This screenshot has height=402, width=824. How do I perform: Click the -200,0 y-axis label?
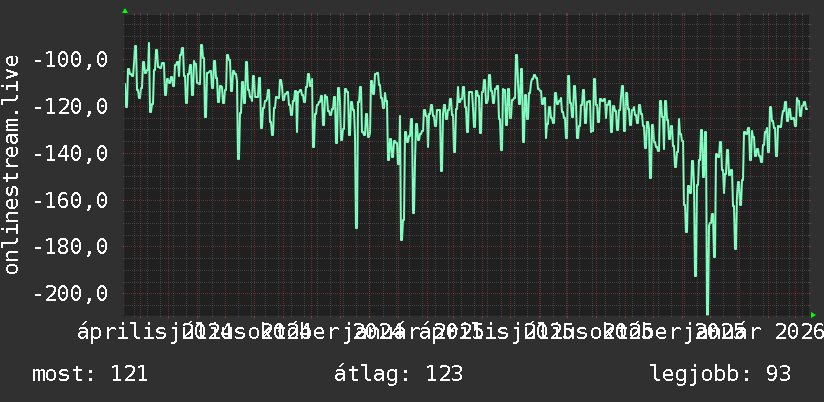pyautogui.click(x=70, y=293)
